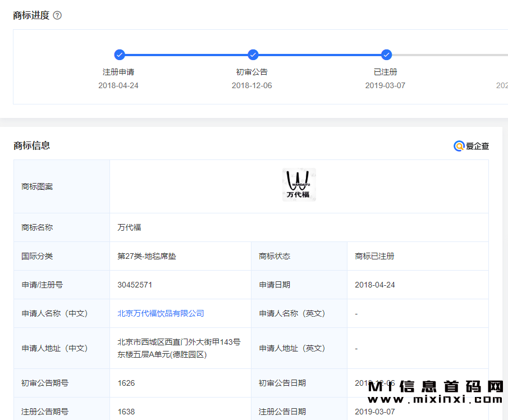Open the 万代福 trademark image thumbnail

(299, 185)
